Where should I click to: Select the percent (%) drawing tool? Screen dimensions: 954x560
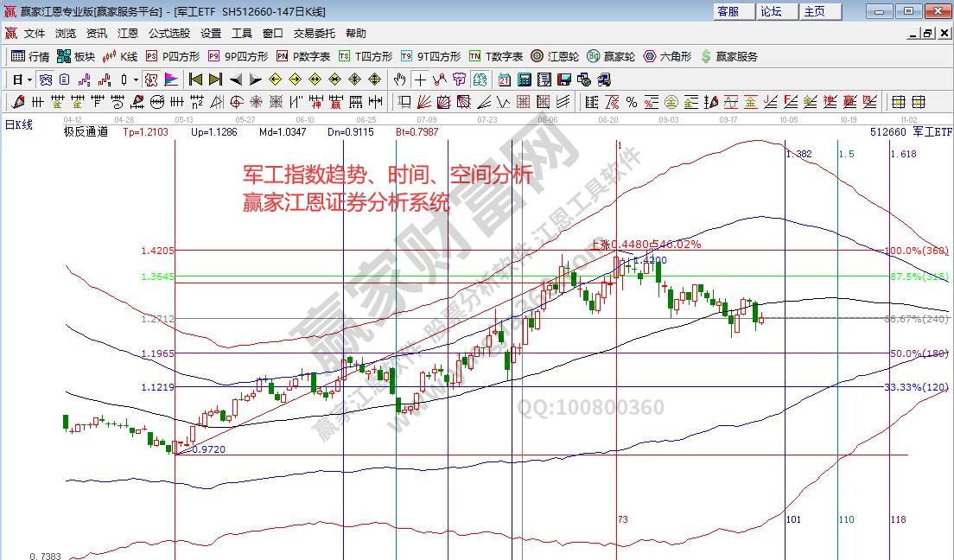pos(632,102)
